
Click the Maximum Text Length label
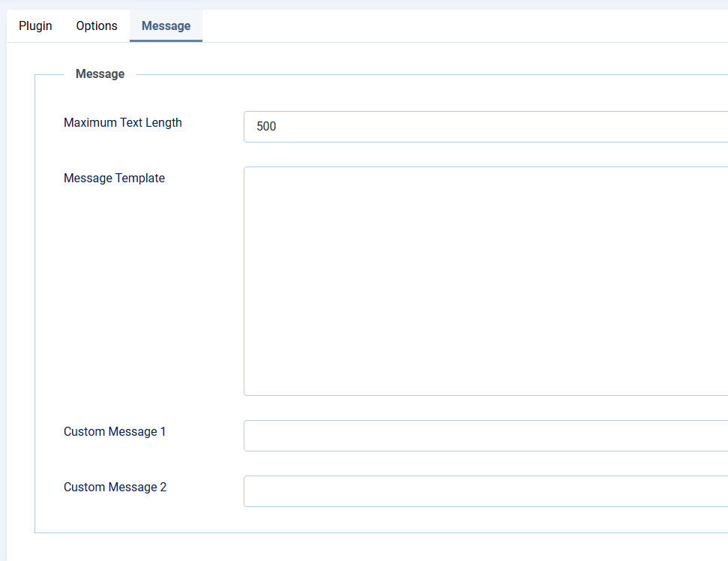point(122,122)
